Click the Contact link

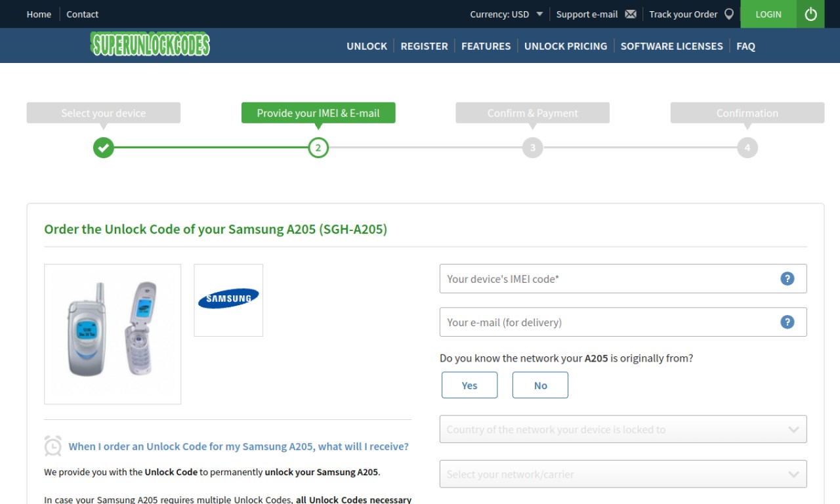point(82,14)
